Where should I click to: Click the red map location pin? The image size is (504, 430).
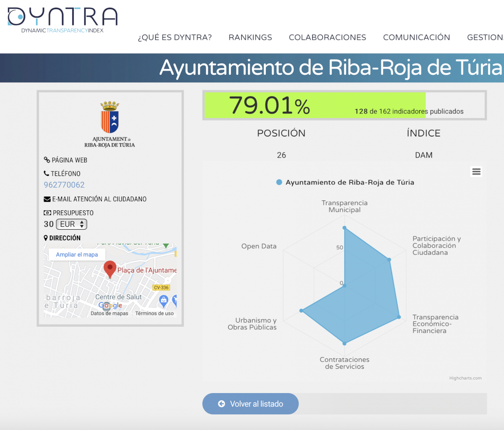point(110,269)
